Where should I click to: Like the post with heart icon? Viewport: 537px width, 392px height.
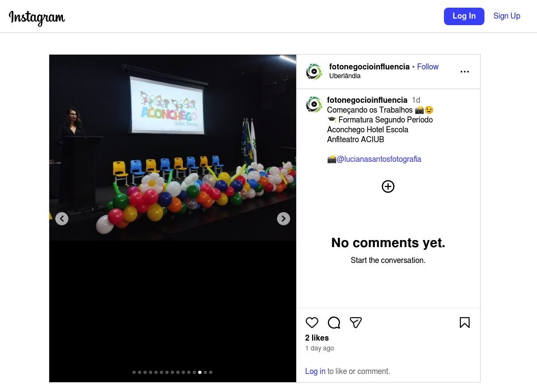(x=312, y=323)
